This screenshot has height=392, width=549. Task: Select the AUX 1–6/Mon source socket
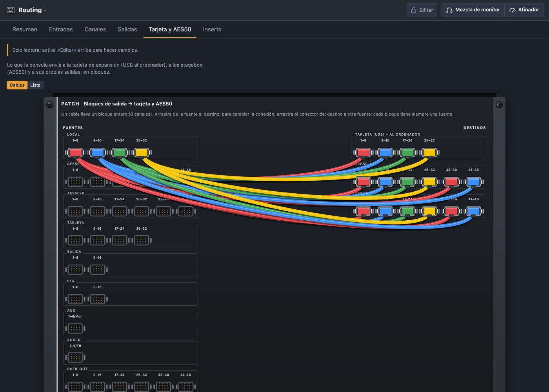click(x=75, y=328)
